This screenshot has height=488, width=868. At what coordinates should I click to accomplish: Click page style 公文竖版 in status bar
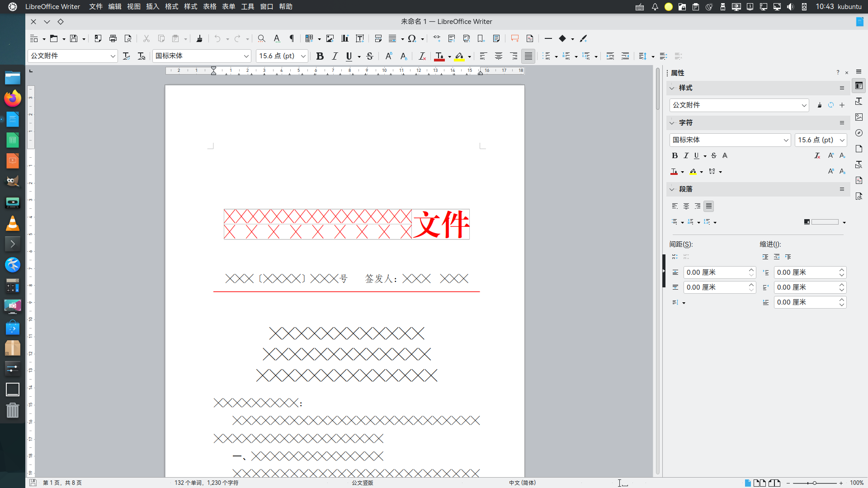click(x=363, y=483)
